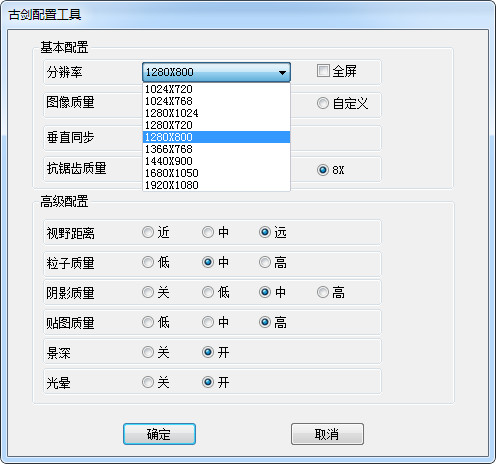496x464 pixels.
Task: Set 阴影质量 to 低
Action: [208, 292]
